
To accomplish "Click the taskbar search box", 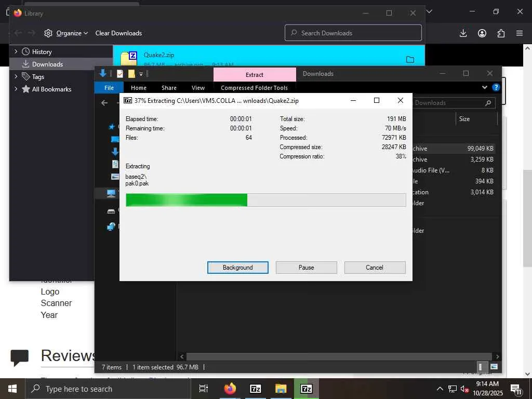I will (x=108, y=389).
